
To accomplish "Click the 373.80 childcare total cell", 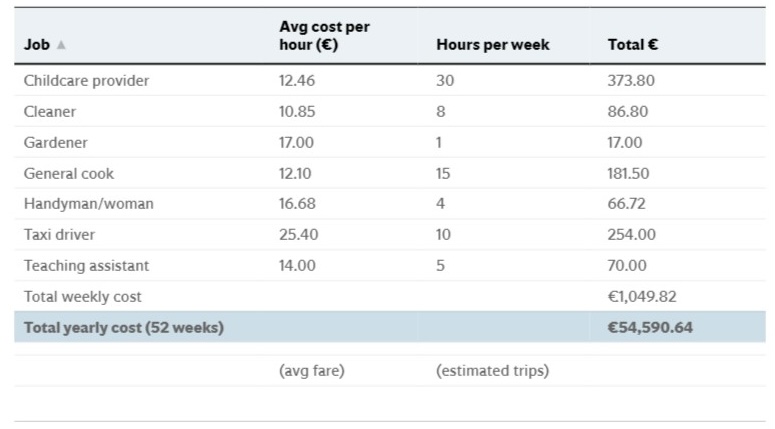I will coord(631,81).
